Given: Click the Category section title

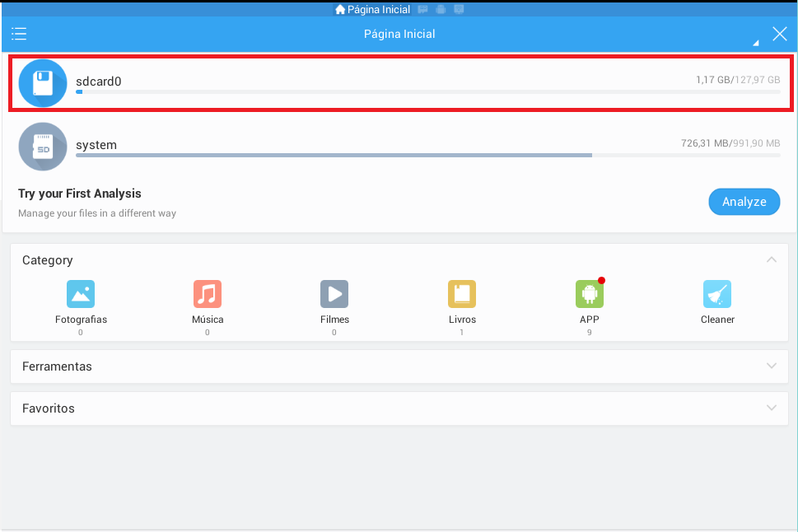Looking at the screenshot, I should point(47,260).
